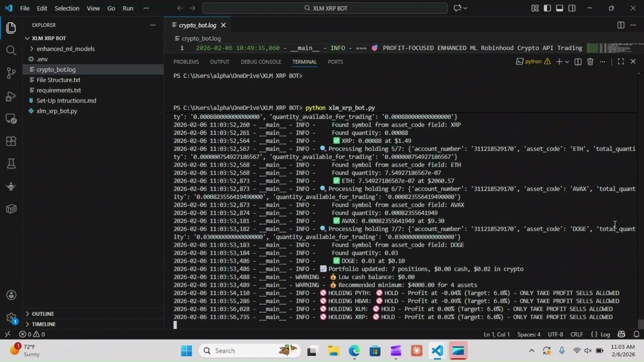Open the Run menu
The image size is (644, 362).
(128, 8)
